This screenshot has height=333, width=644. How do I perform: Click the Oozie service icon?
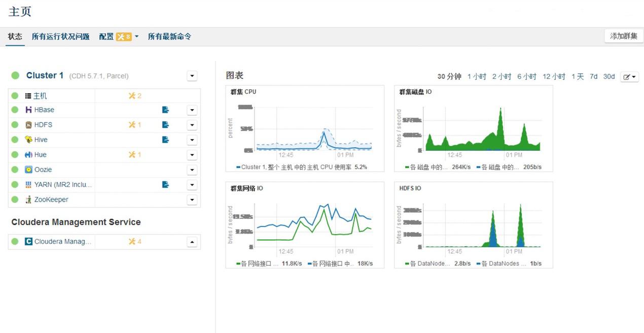pos(28,170)
